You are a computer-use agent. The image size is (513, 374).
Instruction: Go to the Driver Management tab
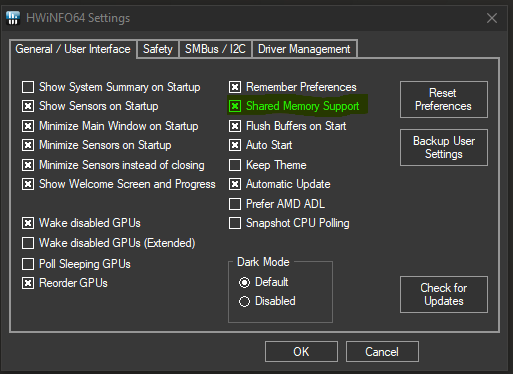(x=304, y=49)
